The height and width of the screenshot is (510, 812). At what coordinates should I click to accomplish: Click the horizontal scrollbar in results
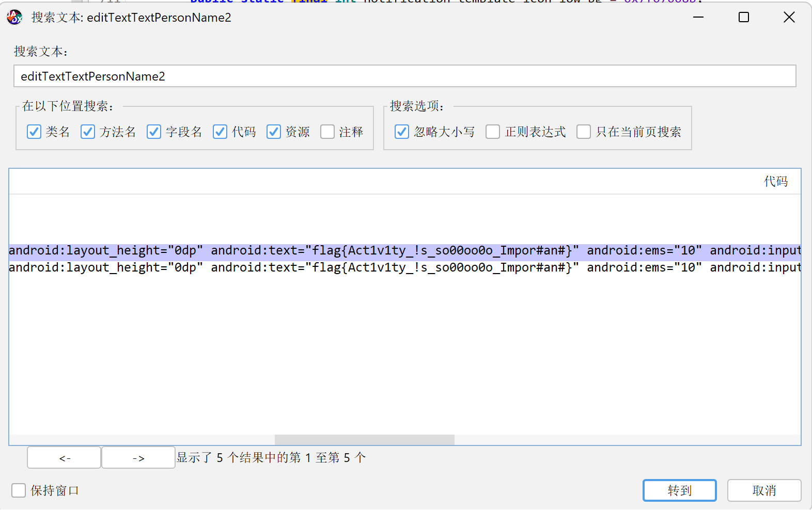pos(364,440)
